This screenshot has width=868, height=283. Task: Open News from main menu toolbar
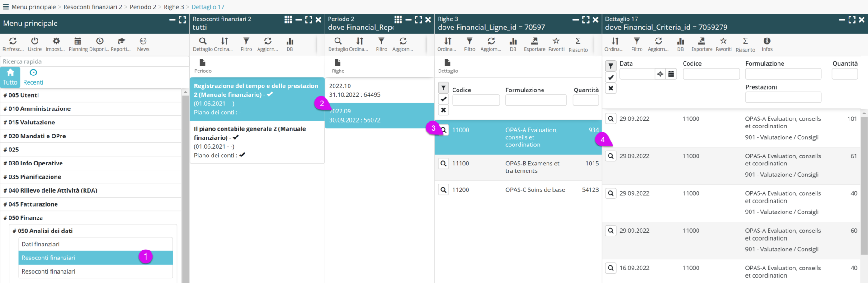pyautogui.click(x=143, y=42)
